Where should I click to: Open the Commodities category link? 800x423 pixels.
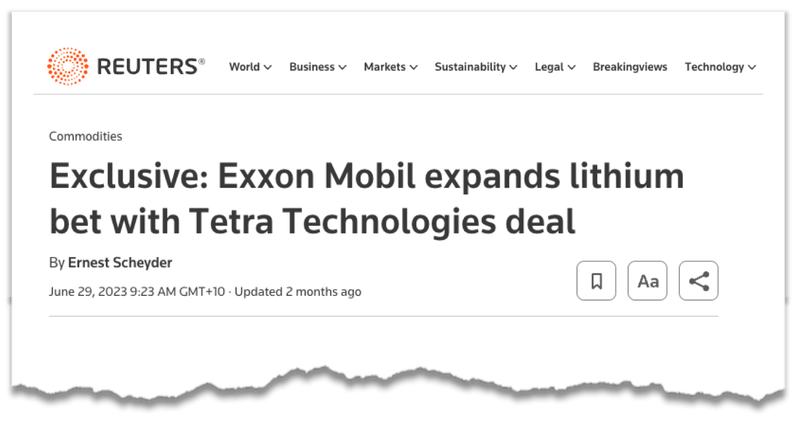pos(86,136)
